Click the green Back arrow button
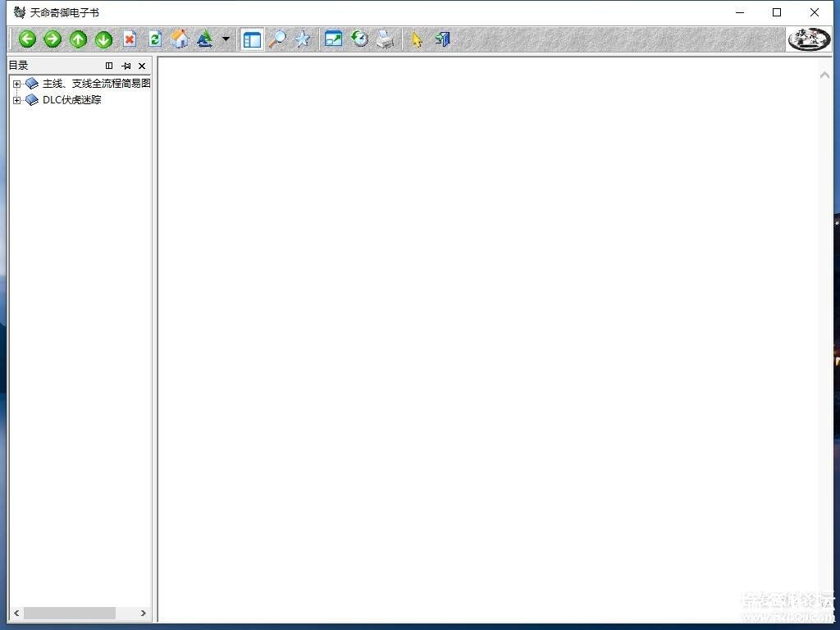Viewport: 840px width, 630px height. click(x=27, y=39)
